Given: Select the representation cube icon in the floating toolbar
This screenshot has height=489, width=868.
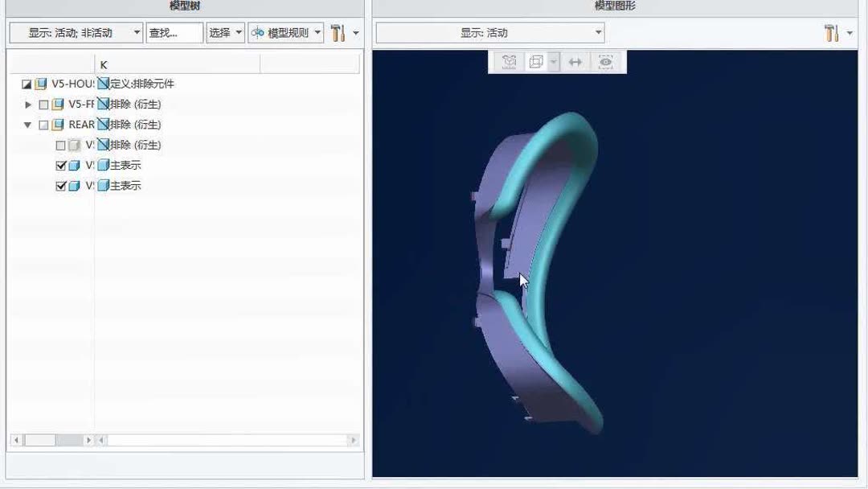Looking at the screenshot, I should click(x=536, y=63).
